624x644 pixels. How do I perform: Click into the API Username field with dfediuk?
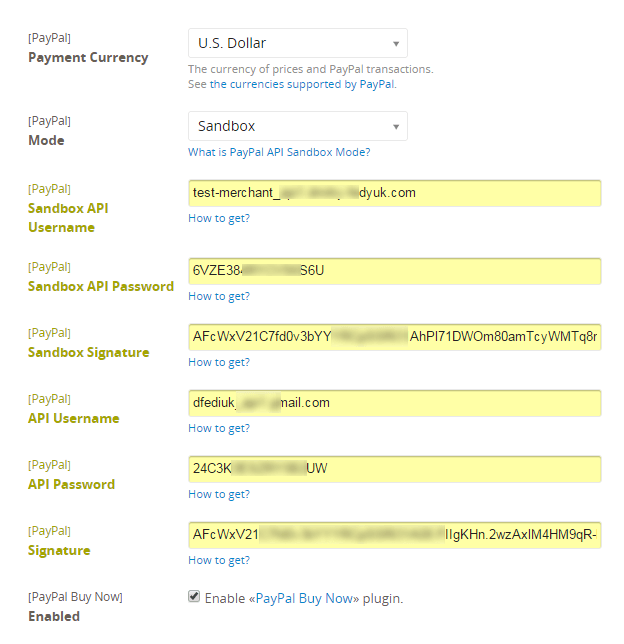coord(394,403)
